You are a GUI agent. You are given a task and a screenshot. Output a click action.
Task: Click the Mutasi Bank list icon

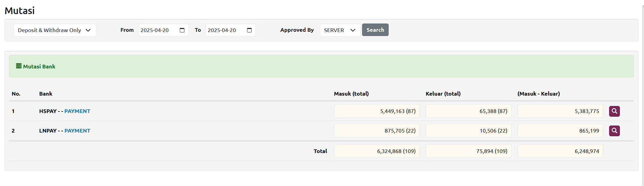point(19,66)
